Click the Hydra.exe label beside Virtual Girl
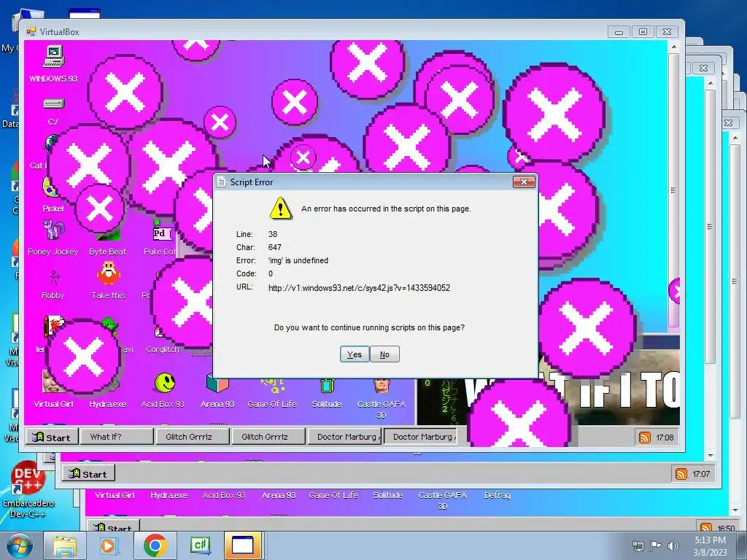 [108, 404]
